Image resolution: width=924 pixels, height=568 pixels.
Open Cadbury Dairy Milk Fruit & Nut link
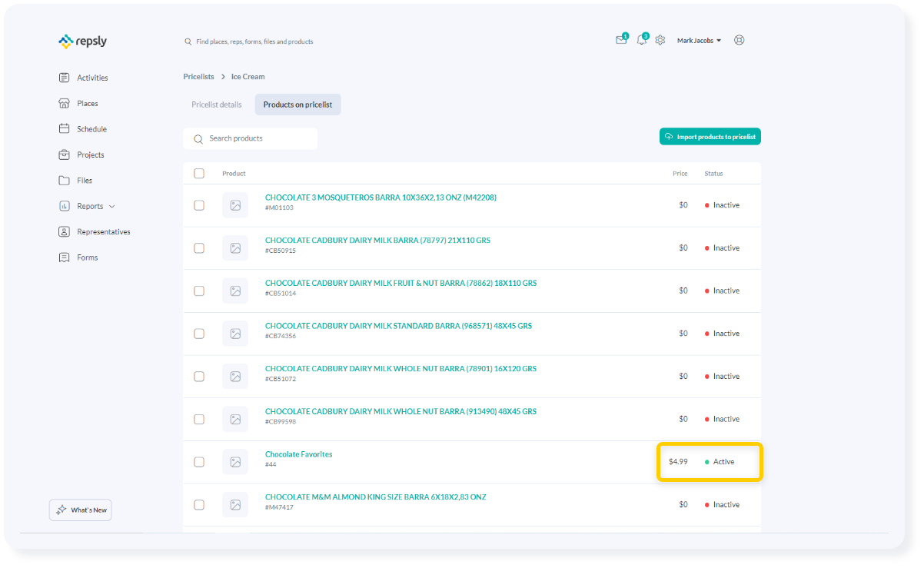401,283
